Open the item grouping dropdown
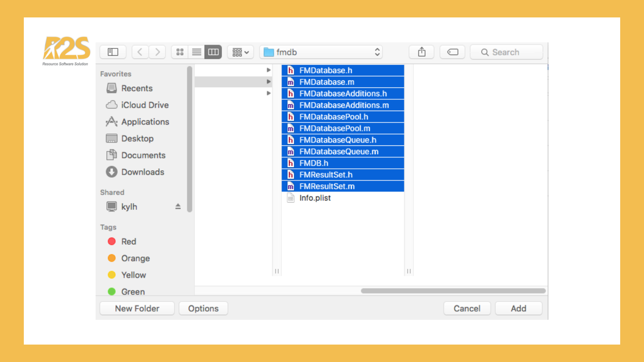 point(240,52)
